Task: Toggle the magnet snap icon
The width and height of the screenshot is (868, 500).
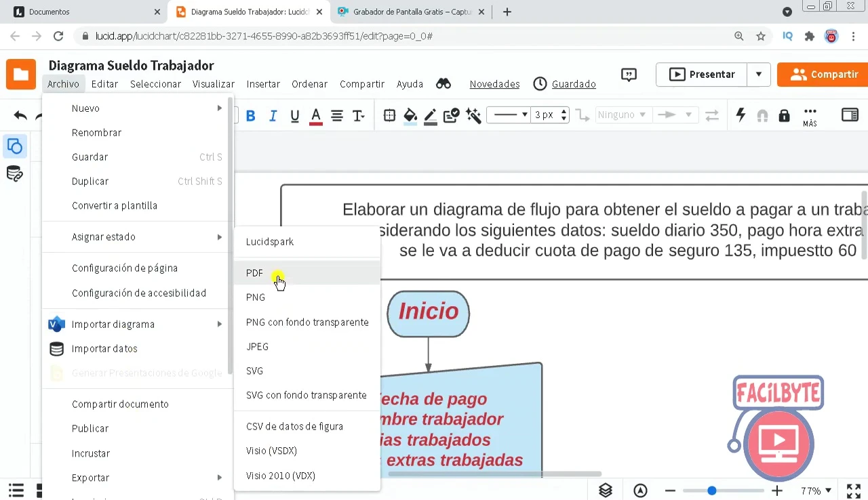Action: pyautogui.click(x=762, y=116)
